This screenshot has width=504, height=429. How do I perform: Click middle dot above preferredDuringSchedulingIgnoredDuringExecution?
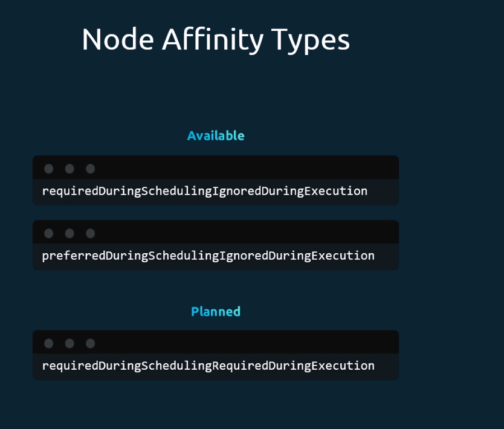tap(69, 233)
